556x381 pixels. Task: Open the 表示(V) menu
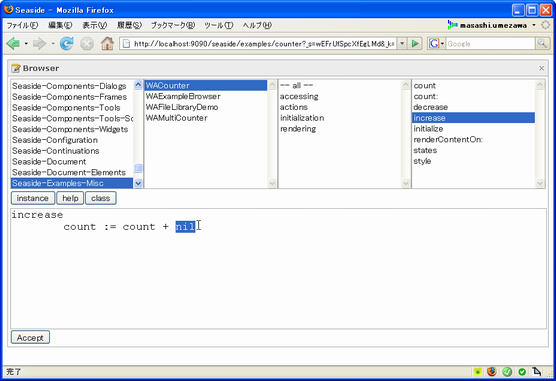[94, 25]
